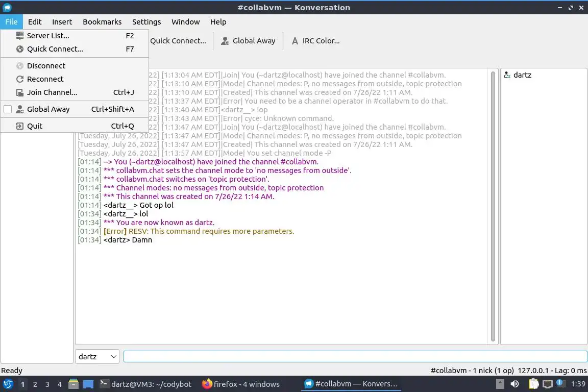This screenshot has height=392, width=588.
Task: Click the Quit exit icon in menu
Action: [x=20, y=126]
